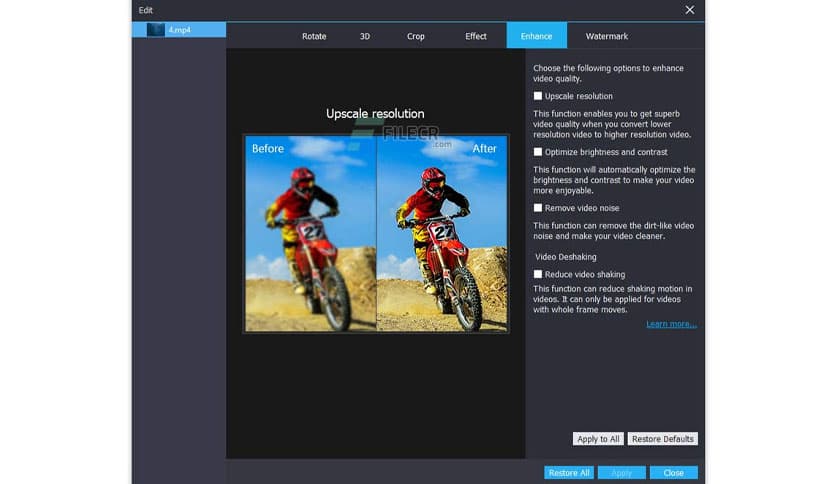Click the Restore All button
The image size is (836, 484).
pos(569,473)
